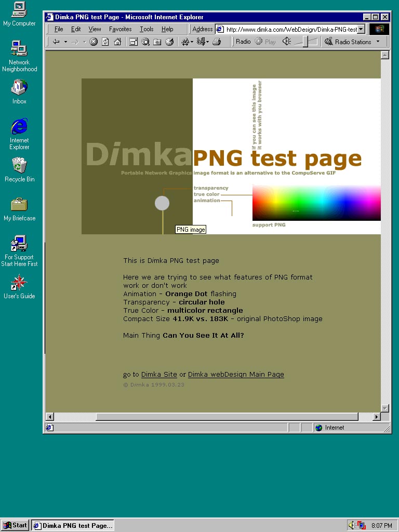Select My Briefcase desktop icon
Screen dimensions: 399x532
coord(19,209)
